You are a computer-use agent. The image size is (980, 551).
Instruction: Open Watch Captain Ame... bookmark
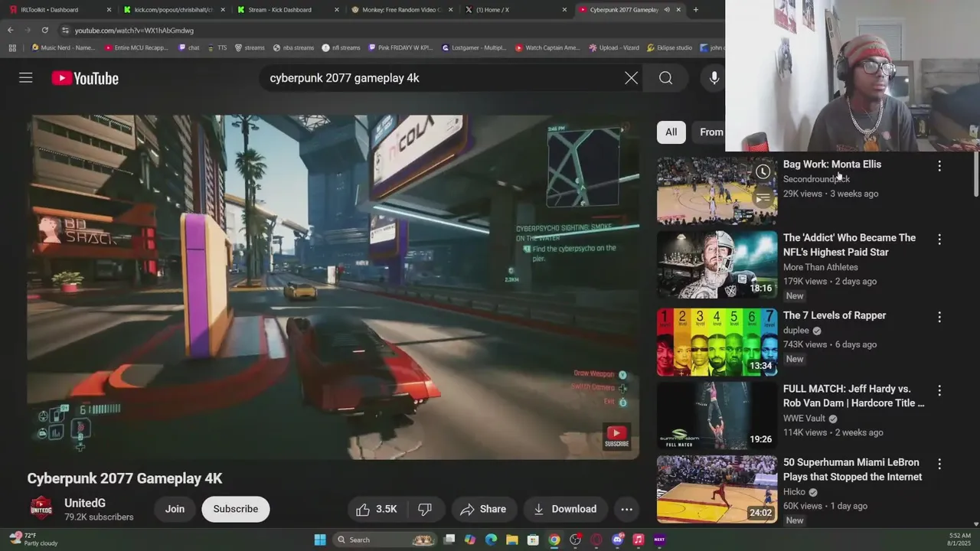point(547,47)
